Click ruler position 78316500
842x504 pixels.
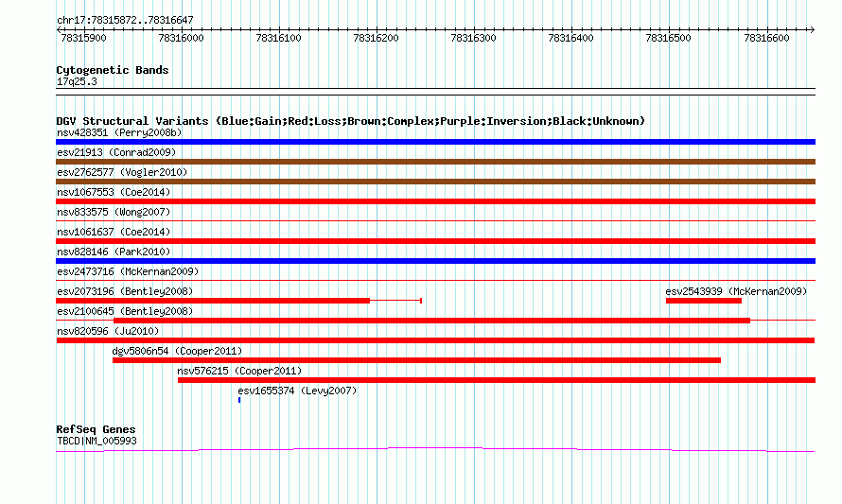point(669,38)
